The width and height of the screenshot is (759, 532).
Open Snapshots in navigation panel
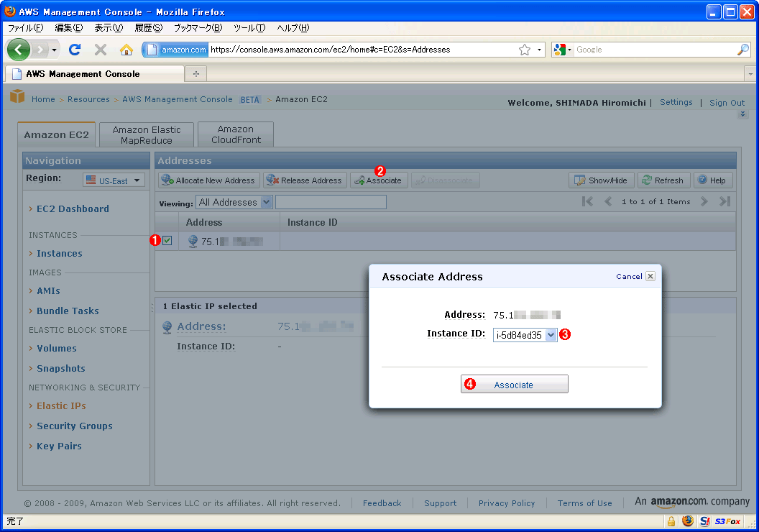coord(61,368)
